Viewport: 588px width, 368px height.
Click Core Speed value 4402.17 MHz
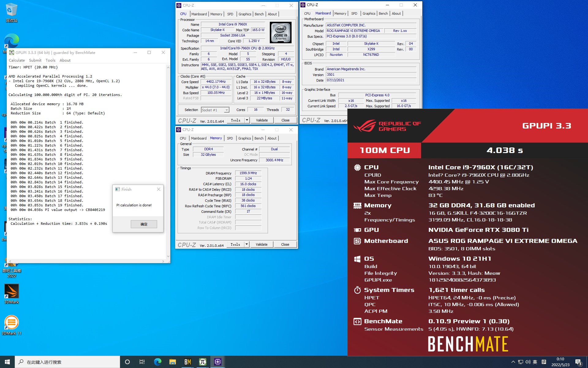pyautogui.click(x=216, y=82)
